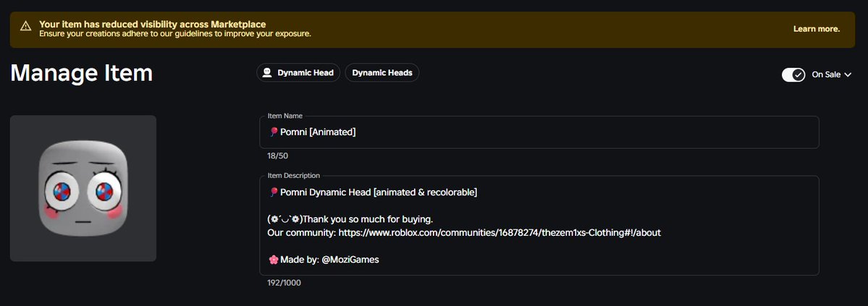Image resolution: width=868 pixels, height=306 pixels.
Task: Click the head icon in Dynamic Head tag
Action: click(x=267, y=72)
